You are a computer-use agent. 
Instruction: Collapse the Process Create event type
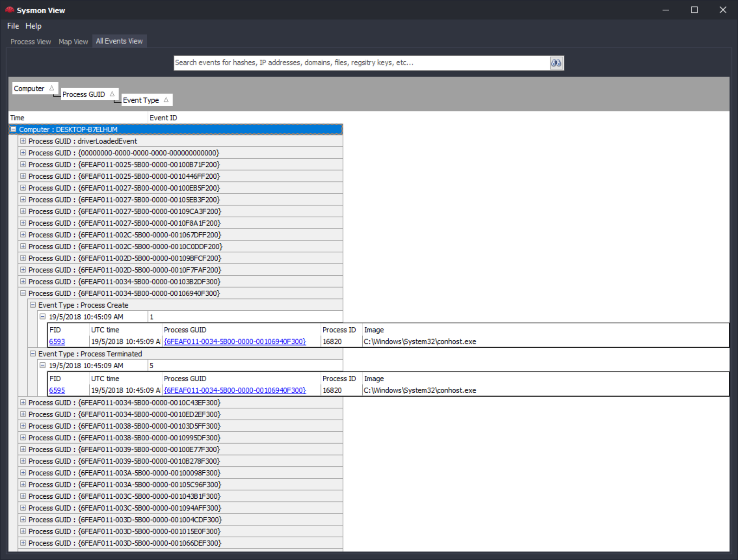33,305
